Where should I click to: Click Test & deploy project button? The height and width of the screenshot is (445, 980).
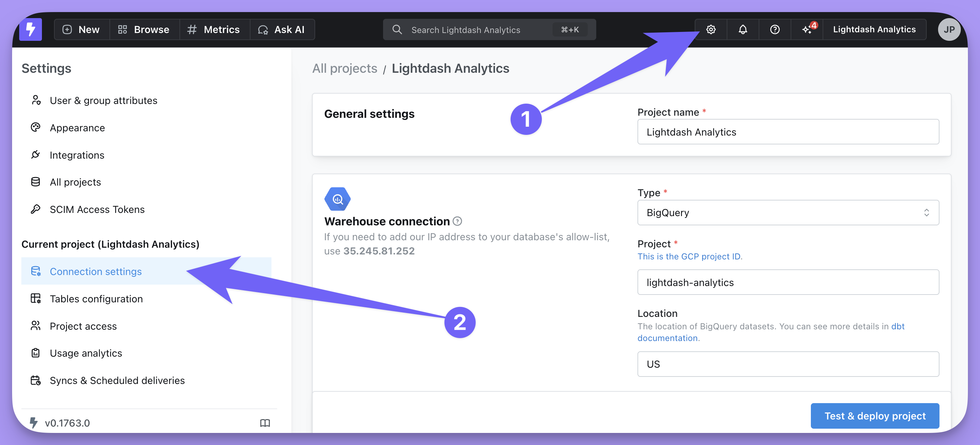[x=874, y=416]
